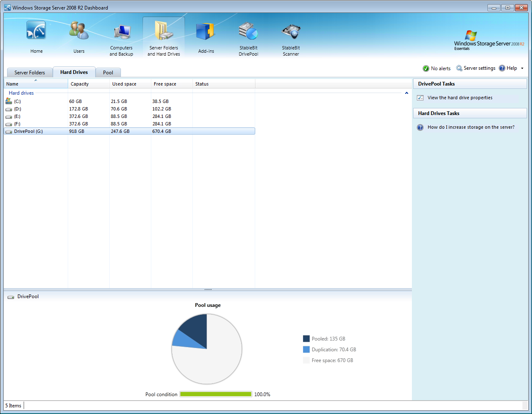Click the Hard Drives Tasks header
The height and width of the screenshot is (414, 532).
(x=470, y=113)
